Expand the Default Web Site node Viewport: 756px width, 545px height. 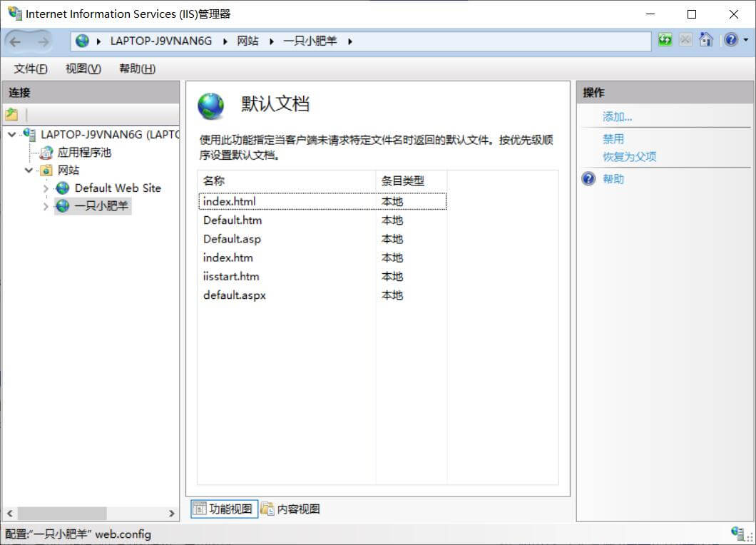coord(46,188)
